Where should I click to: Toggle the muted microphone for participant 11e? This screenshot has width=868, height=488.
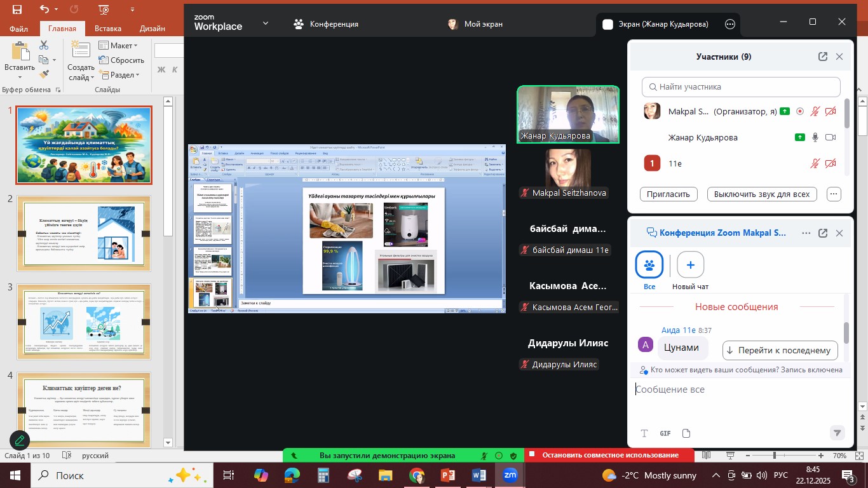coord(815,164)
